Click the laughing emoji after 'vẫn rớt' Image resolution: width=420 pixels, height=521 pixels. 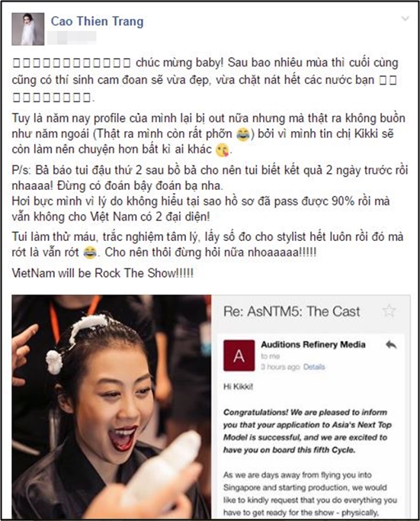tap(90, 252)
